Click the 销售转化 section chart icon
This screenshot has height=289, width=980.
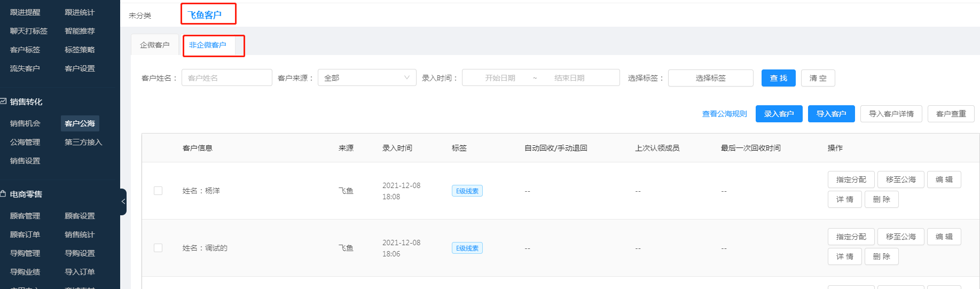pyautogui.click(x=3, y=101)
